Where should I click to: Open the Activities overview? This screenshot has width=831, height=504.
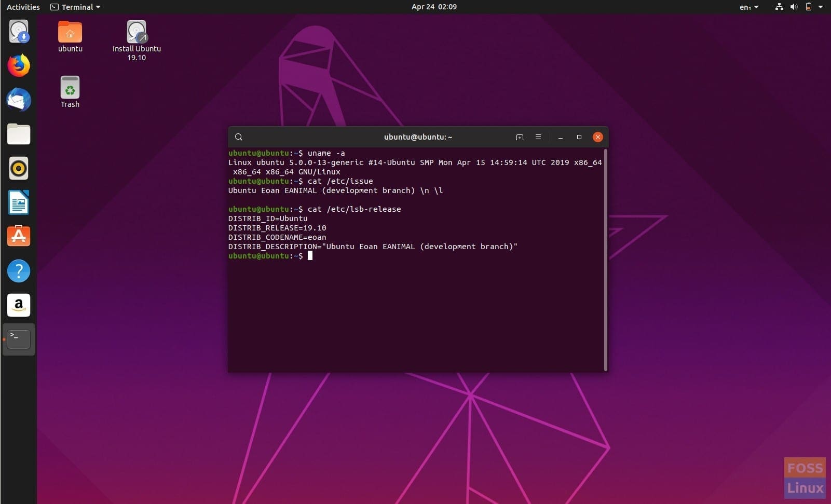click(23, 7)
